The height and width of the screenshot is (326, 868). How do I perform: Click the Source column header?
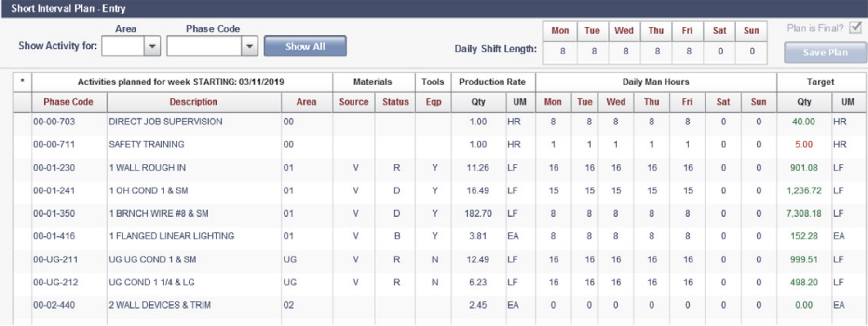pyautogui.click(x=354, y=102)
